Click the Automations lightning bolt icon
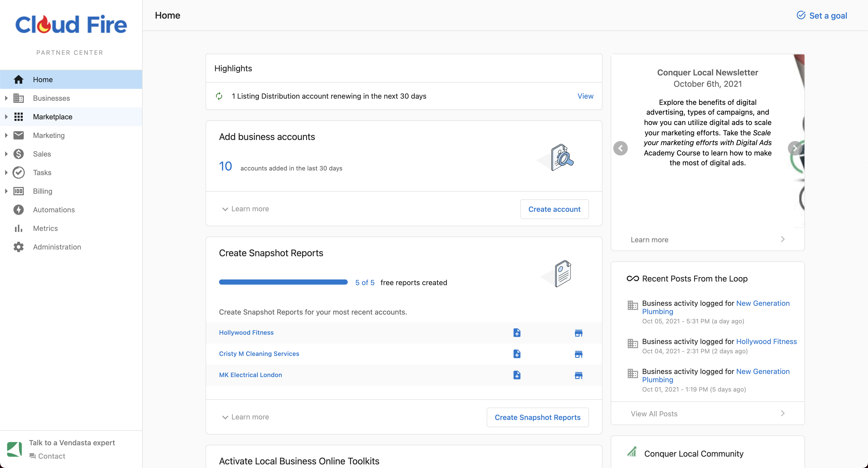 pos(19,209)
